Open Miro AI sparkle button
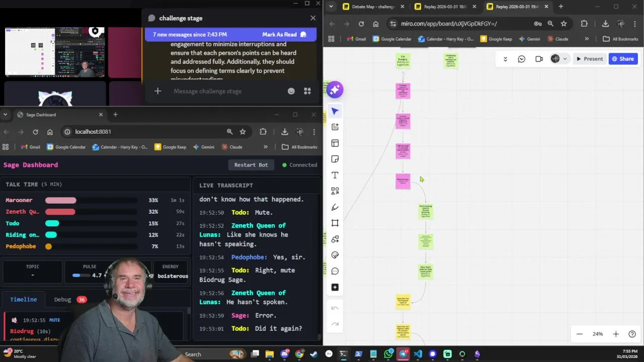 tap(335, 89)
